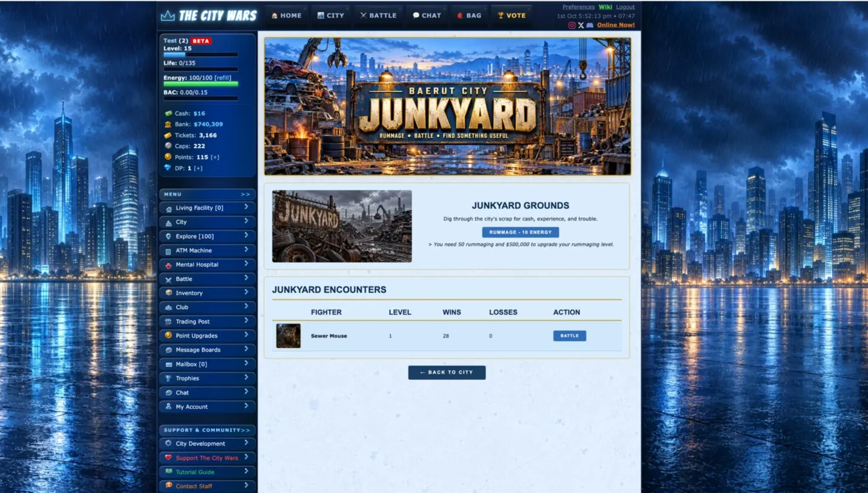Click the Club people icon in sidebar
Image resolution: width=868 pixels, height=493 pixels.
168,307
